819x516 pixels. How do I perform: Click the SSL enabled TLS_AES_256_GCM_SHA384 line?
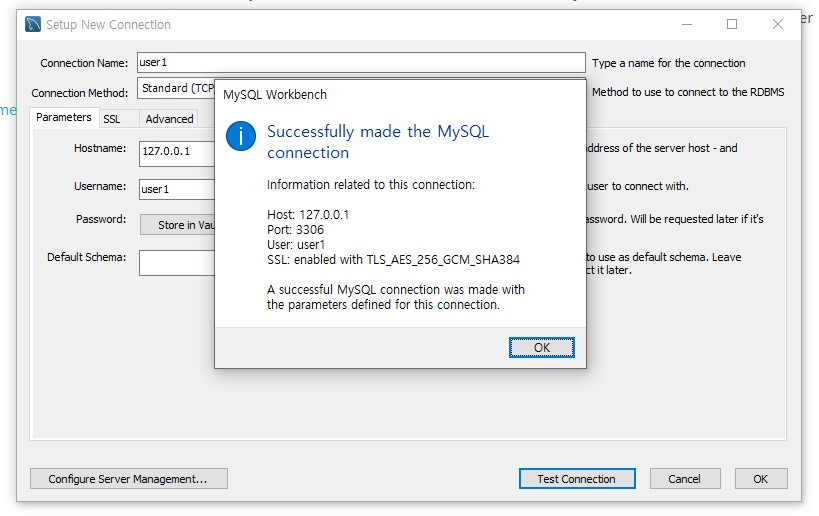(x=393, y=260)
